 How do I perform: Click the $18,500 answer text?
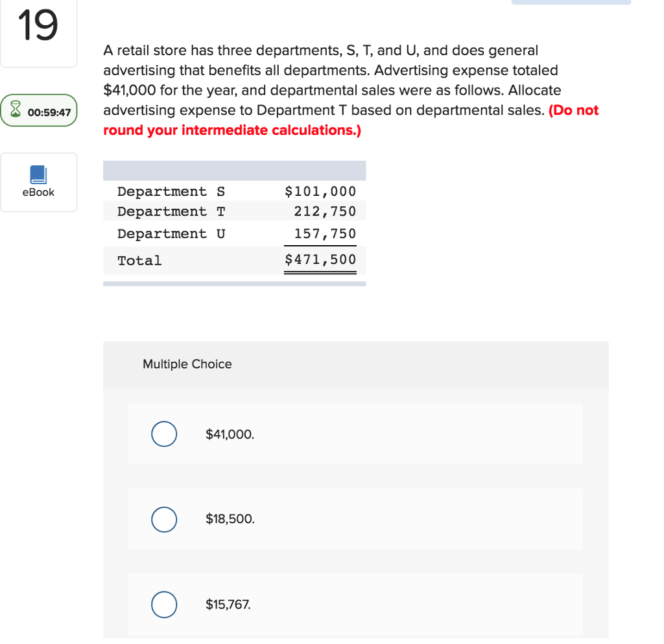coord(230,519)
